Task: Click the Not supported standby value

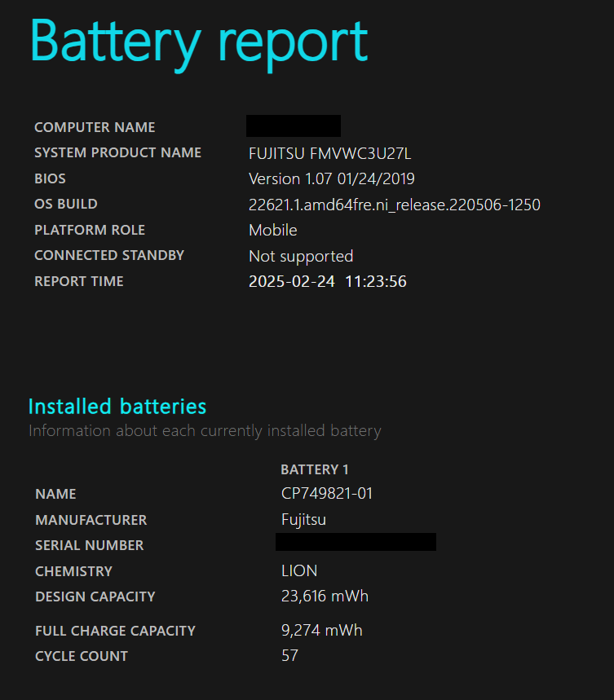Action: coord(300,256)
